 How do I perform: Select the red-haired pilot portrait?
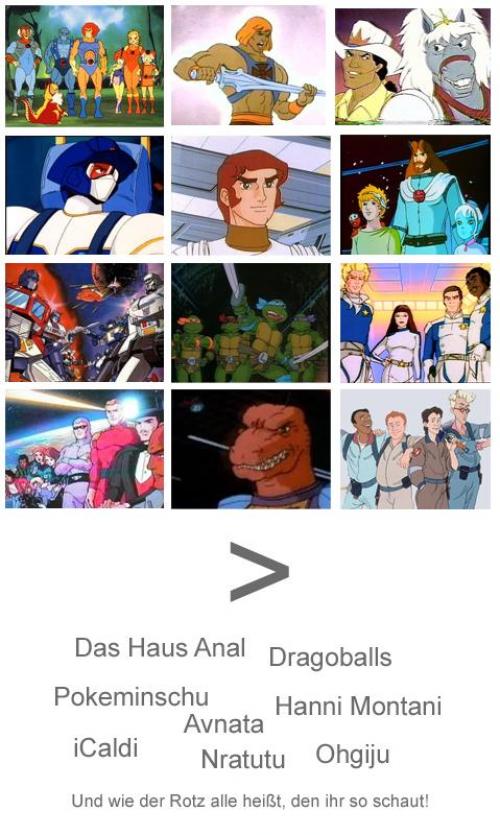pos(251,195)
